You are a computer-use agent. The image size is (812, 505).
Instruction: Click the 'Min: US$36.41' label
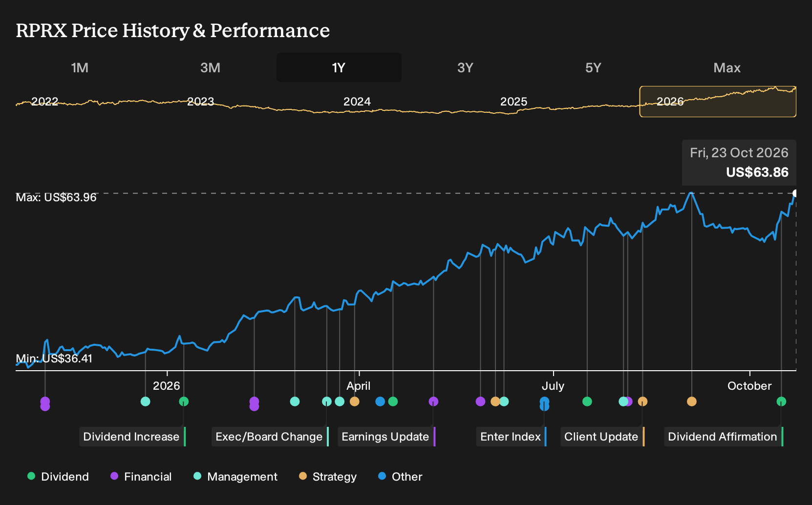click(x=54, y=358)
